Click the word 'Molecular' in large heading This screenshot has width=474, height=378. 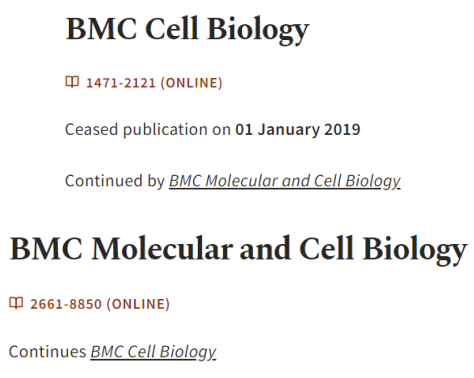coord(162,248)
